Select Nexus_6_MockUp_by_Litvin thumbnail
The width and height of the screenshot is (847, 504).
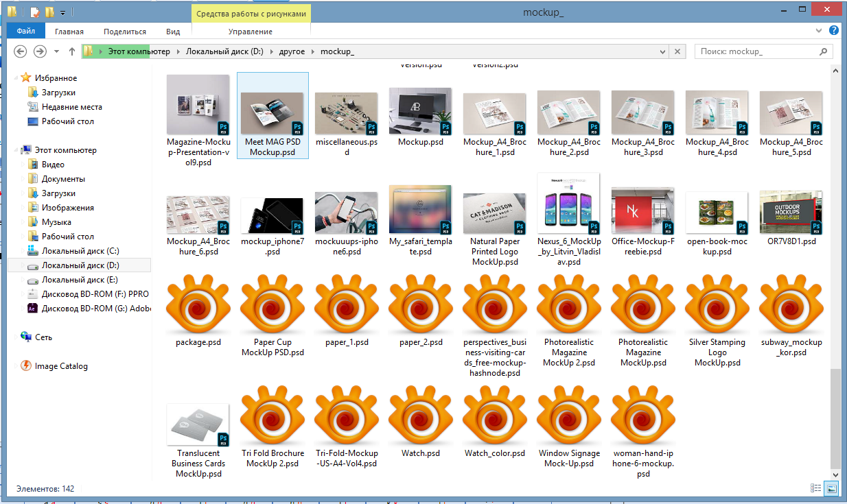click(x=569, y=203)
